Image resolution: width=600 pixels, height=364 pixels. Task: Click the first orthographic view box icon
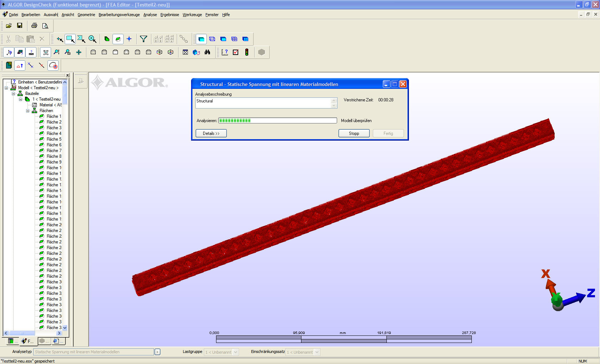(93, 52)
